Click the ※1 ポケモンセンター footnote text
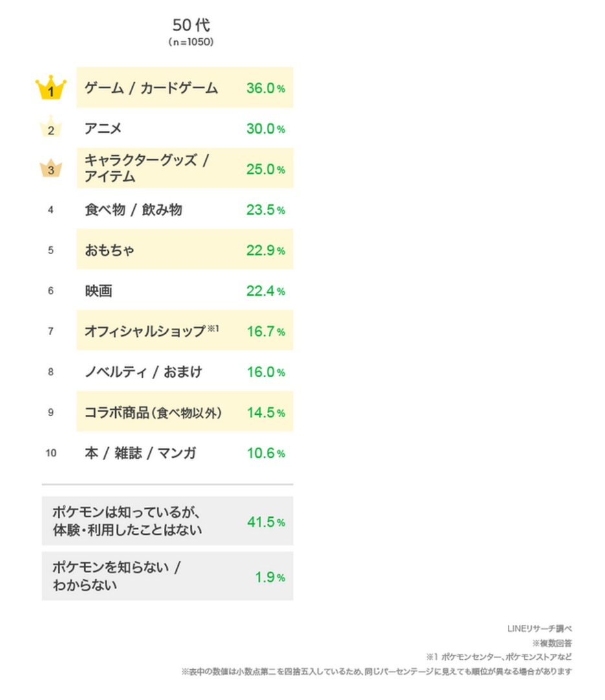The width and height of the screenshot is (605, 700). coord(498,657)
